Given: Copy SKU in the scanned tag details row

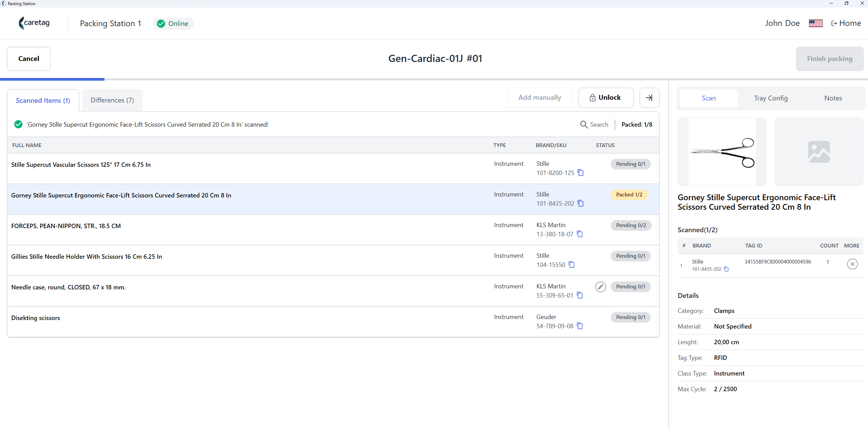Looking at the screenshot, I should [726, 269].
